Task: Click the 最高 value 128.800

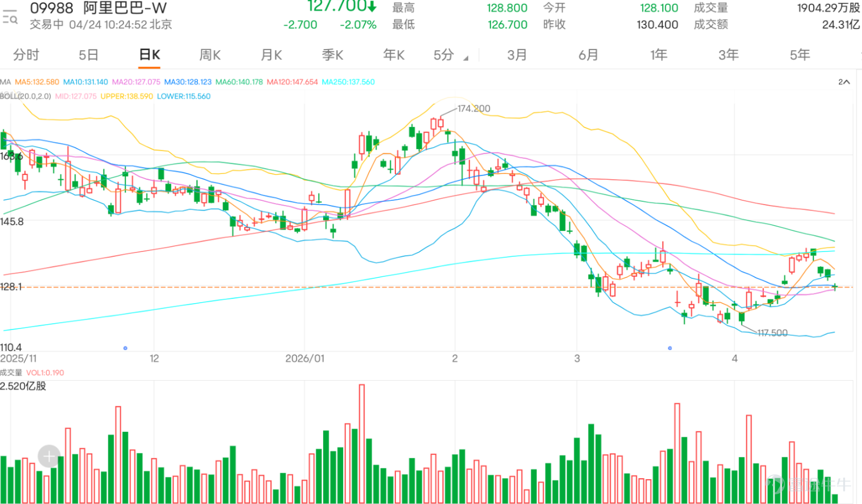Action: [x=507, y=8]
